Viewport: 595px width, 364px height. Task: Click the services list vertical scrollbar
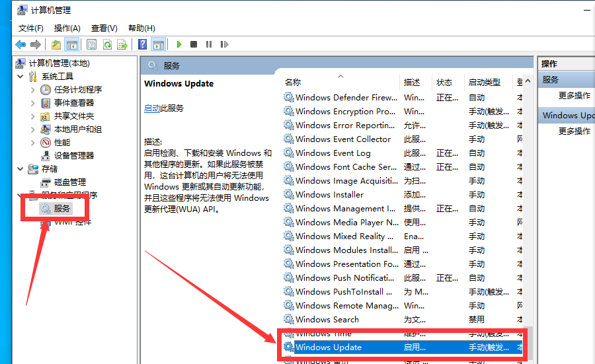pos(528,198)
